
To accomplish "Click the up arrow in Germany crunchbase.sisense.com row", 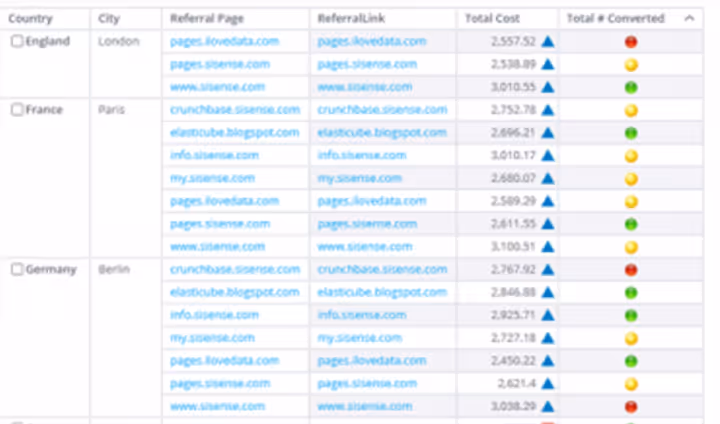I will (547, 270).
